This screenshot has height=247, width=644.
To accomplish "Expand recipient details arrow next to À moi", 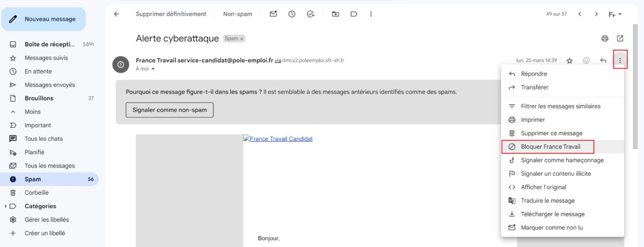I will pyautogui.click(x=153, y=69).
